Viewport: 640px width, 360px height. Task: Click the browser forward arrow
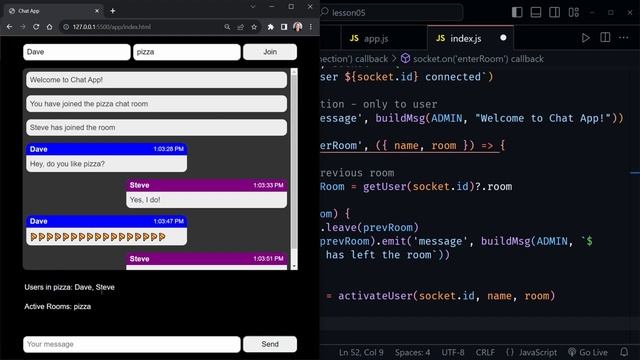(x=23, y=27)
